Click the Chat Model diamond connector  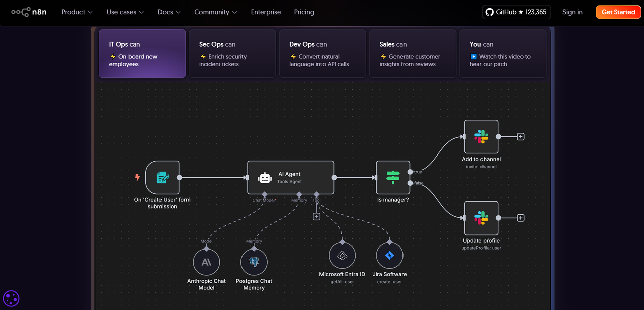[x=264, y=194]
